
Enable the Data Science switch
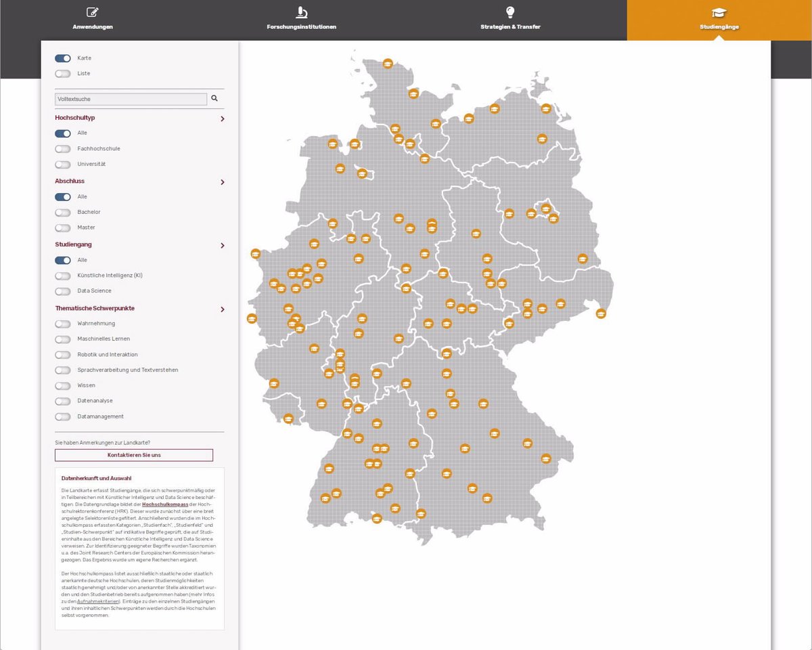(63, 291)
